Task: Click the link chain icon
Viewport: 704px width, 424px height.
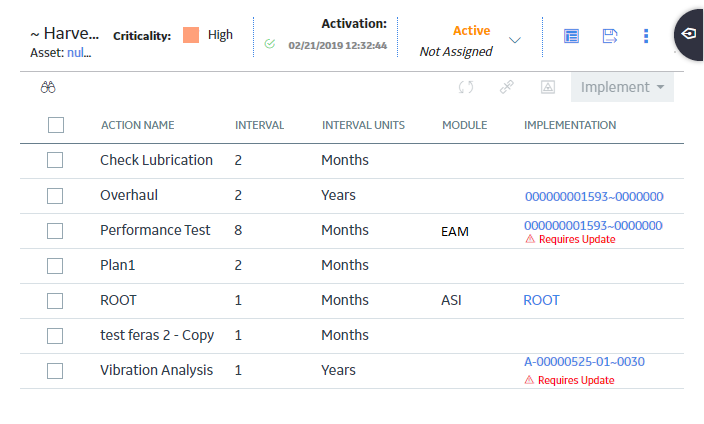Action: pyautogui.click(x=506, y=87)
